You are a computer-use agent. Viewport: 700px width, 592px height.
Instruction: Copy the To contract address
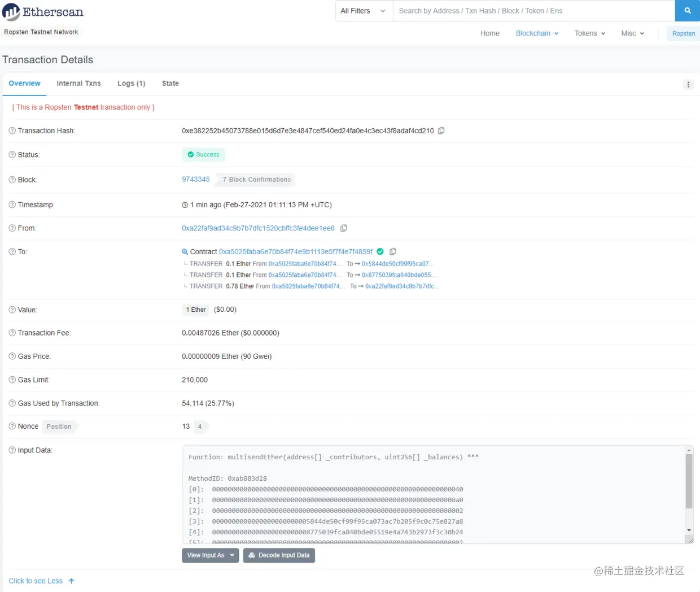pos(393,251)
